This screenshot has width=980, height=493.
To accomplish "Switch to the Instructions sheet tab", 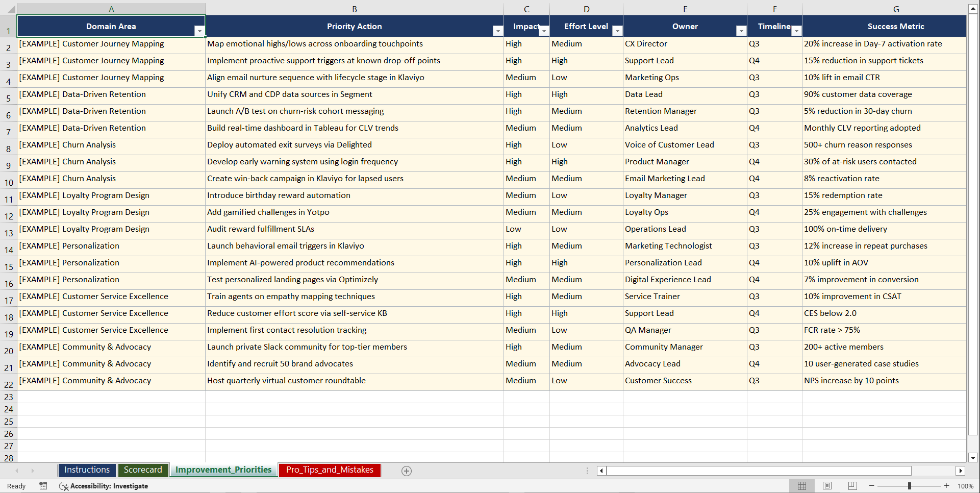I will click(87, 470).
